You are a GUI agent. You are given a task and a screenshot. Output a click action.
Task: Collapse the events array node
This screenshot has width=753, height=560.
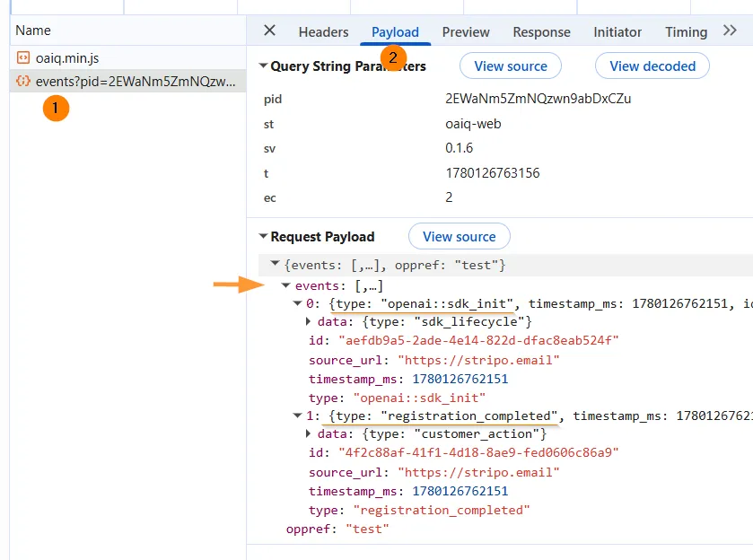(x=286, y=285)
